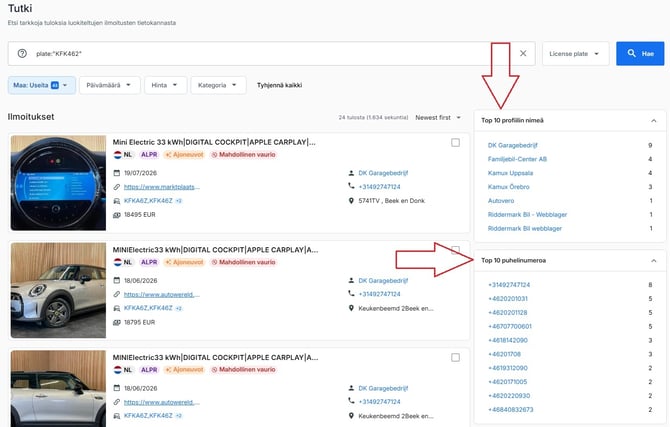This screenshot has width=670, height=427.
Task: Filter by Kamux Örebro profile
Action: point(509,187)
